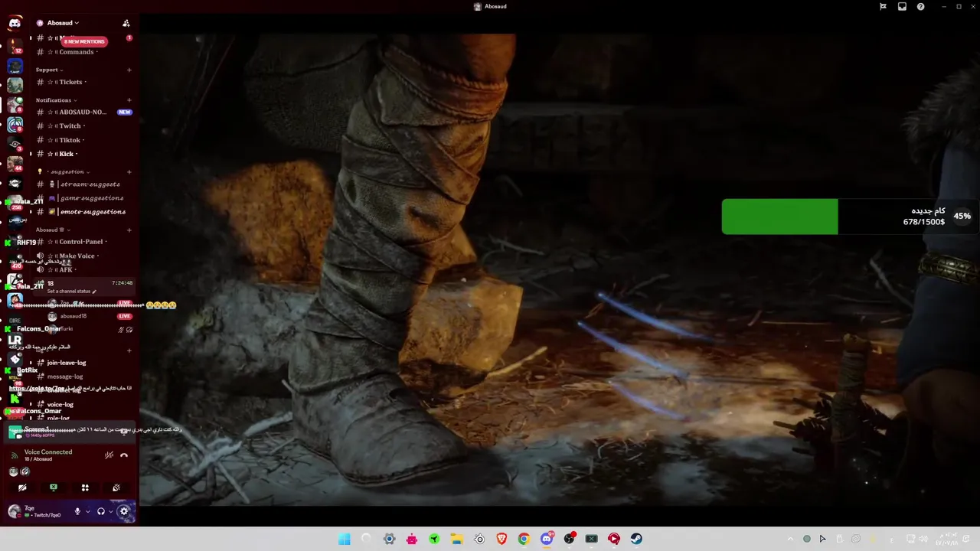The width and height of the screenshot is (980, 551).
Task: Open OBS Studio from the taskbar
Action: [x=569, y=539]
